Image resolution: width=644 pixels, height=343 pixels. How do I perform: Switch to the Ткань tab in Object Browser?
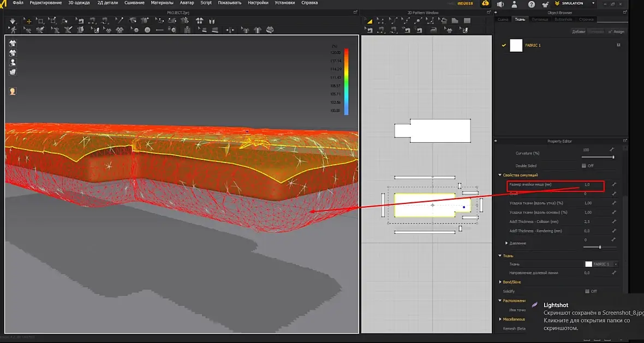tap(520, 19)
